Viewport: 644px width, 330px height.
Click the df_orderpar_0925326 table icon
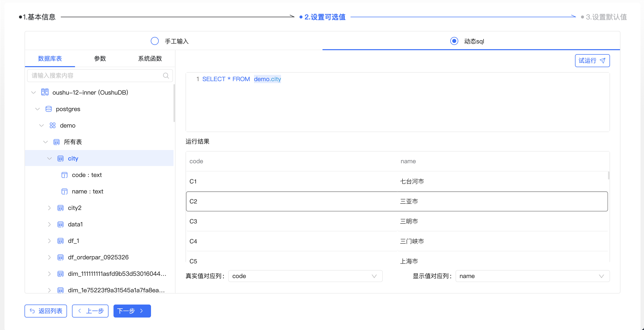[x=60, y=257]
